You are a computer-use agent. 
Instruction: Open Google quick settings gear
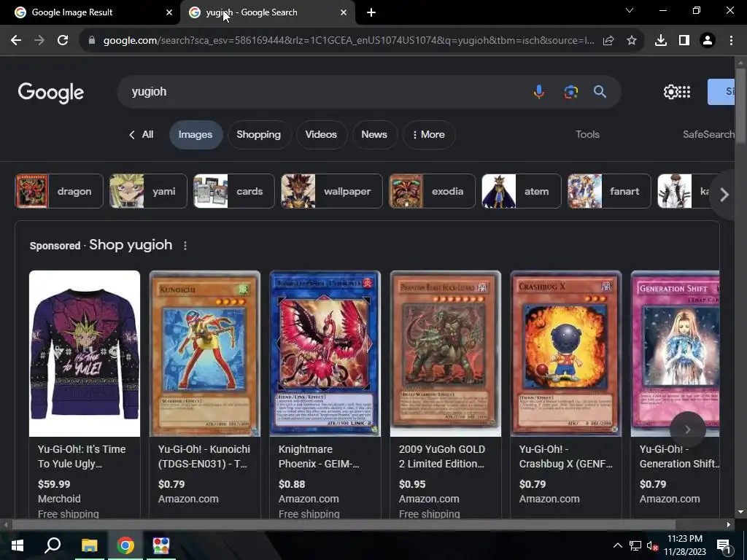click(670, 91)
